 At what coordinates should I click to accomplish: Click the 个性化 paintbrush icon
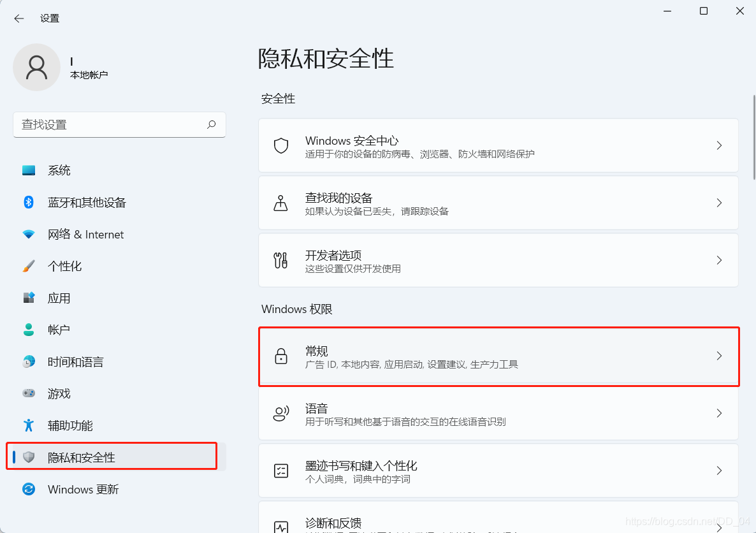click(x=29, y=266)
